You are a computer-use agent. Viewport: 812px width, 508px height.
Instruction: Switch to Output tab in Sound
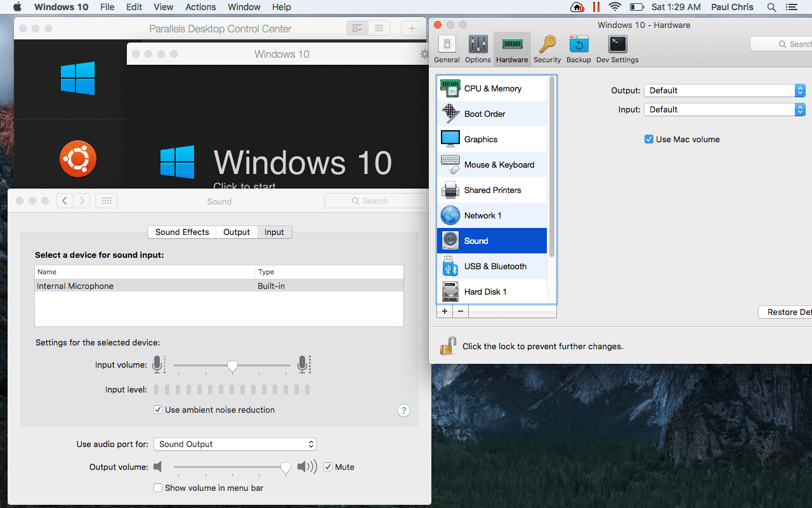(237, 232)
